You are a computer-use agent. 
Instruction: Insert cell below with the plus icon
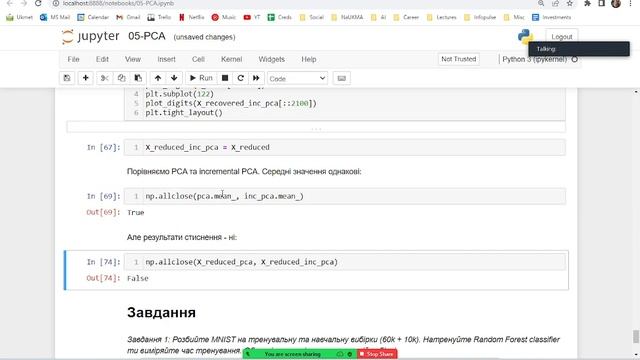(x=85, y=78)
